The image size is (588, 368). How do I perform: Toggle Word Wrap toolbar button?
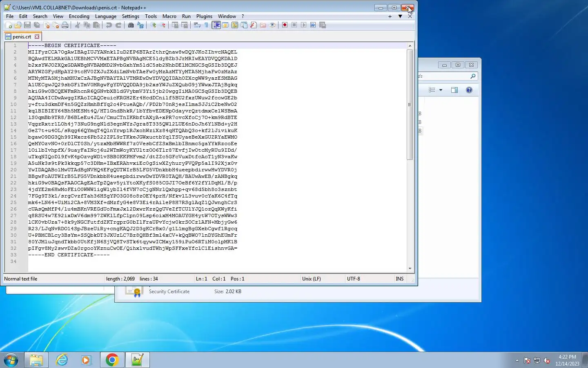[197, 25]
